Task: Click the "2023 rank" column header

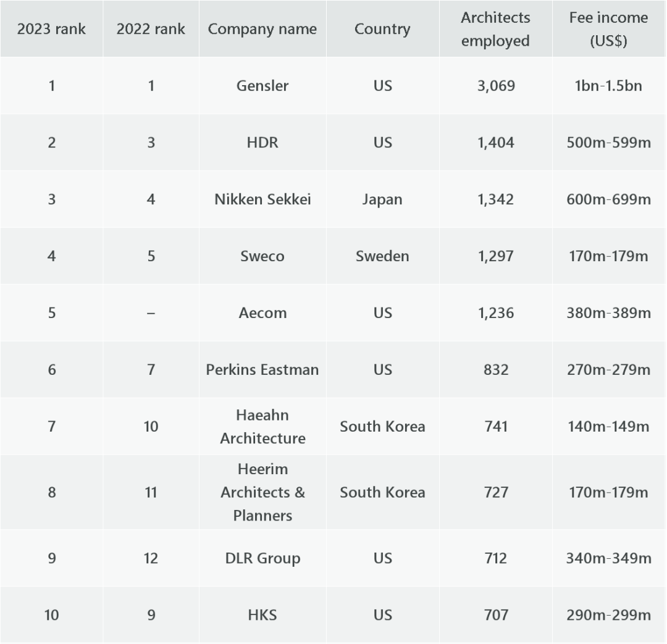Action: [51, 29]
